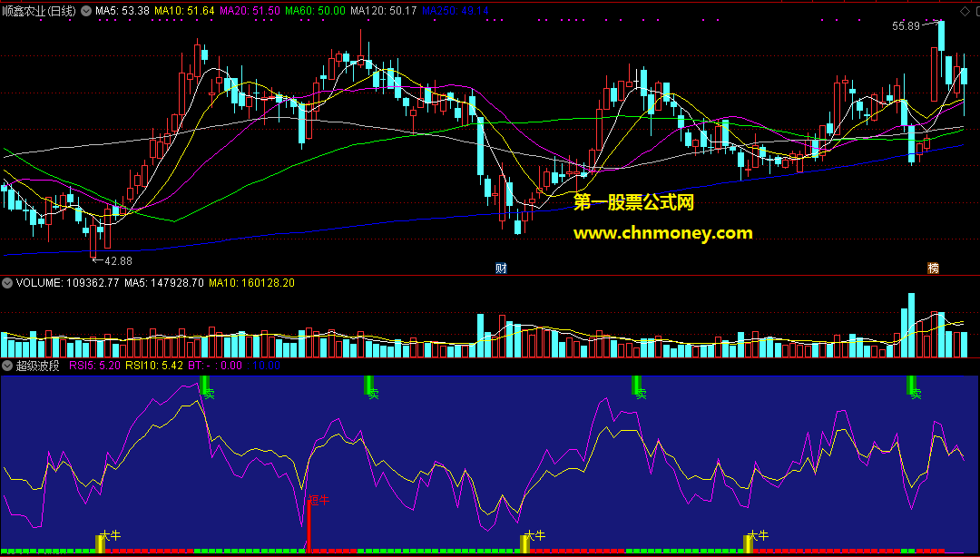Click the 55.89 high price label

[x=906, y=25]
